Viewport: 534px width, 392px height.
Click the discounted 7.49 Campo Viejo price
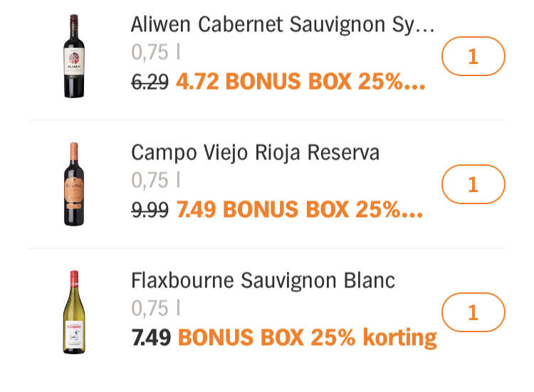click(x=197, y=210)
